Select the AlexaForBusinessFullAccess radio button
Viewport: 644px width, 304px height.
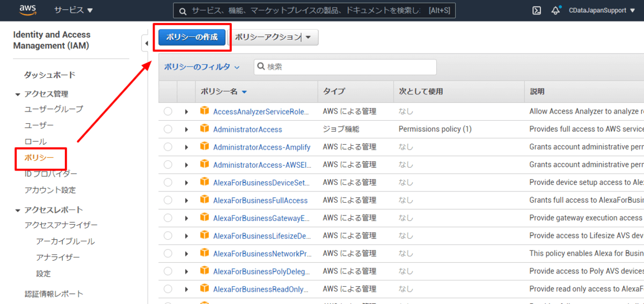tap(168, 200)
